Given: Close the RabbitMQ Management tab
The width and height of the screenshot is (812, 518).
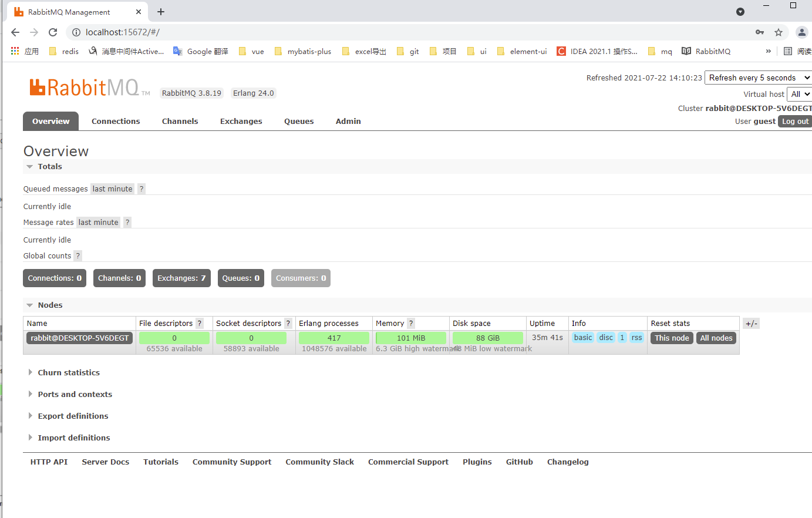Looking at the screenshot, I should pos(139,12).
